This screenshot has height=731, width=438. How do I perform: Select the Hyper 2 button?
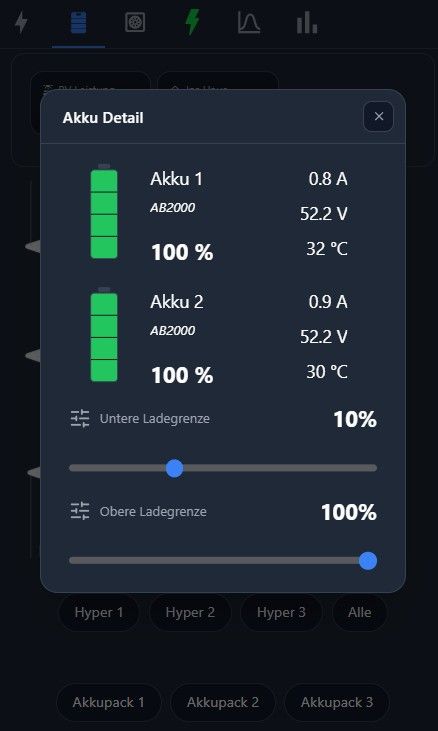pos(190,612)
